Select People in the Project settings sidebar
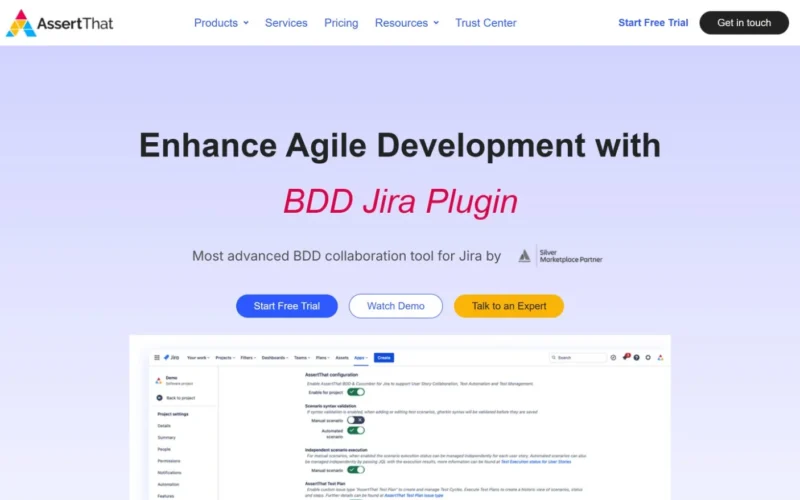The image size is (800, 500). [164, 449]
